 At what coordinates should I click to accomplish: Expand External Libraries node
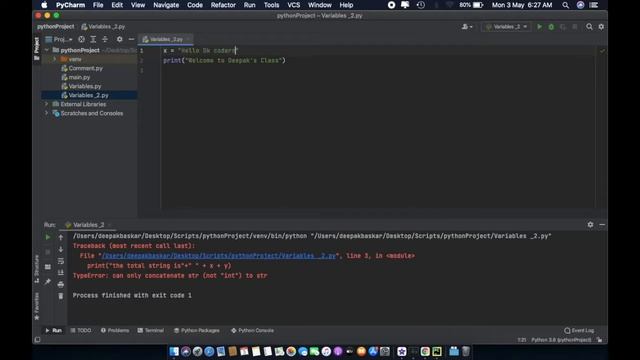point(47,104)
